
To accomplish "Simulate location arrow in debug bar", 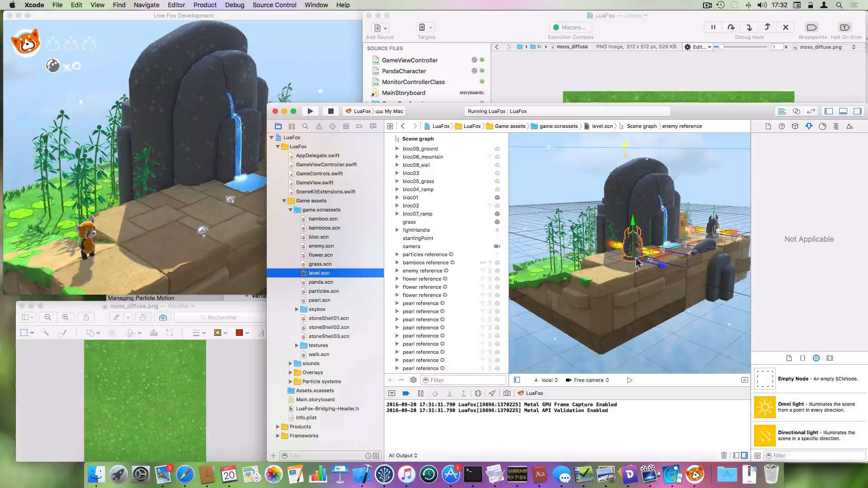I will tap(492, 394).
